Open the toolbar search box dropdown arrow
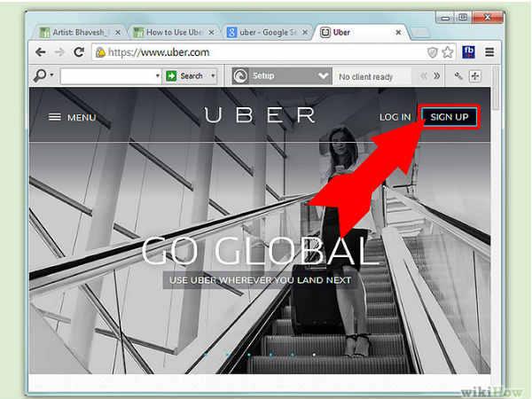 [157, 76]
